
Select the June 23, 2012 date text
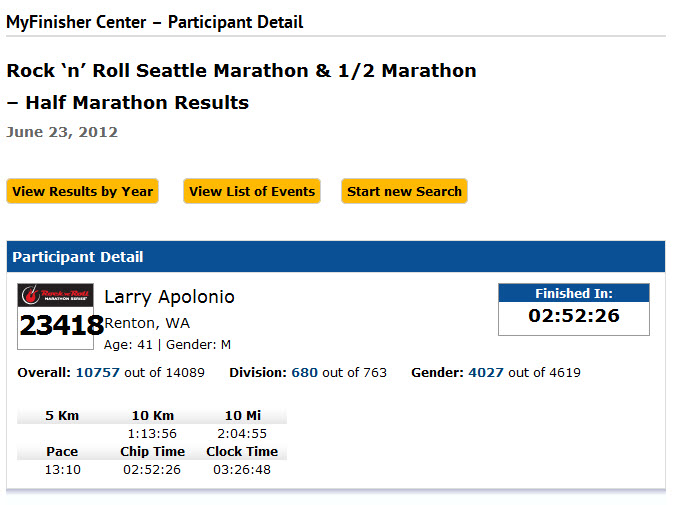62,132
